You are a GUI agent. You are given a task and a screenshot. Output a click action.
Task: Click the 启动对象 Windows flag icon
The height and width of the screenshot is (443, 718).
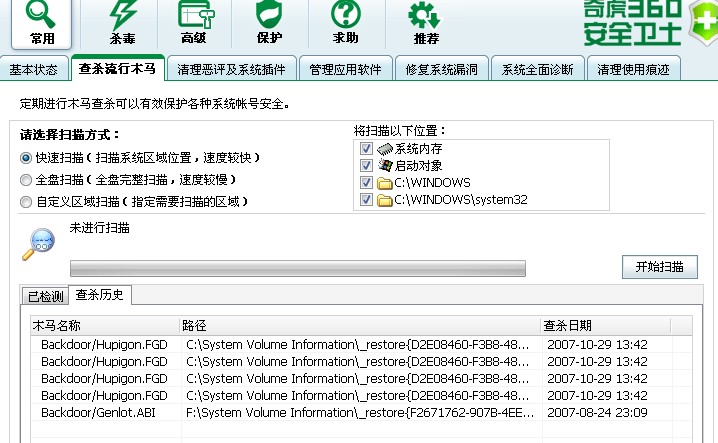pyautogui.click(x=385, y=165)
